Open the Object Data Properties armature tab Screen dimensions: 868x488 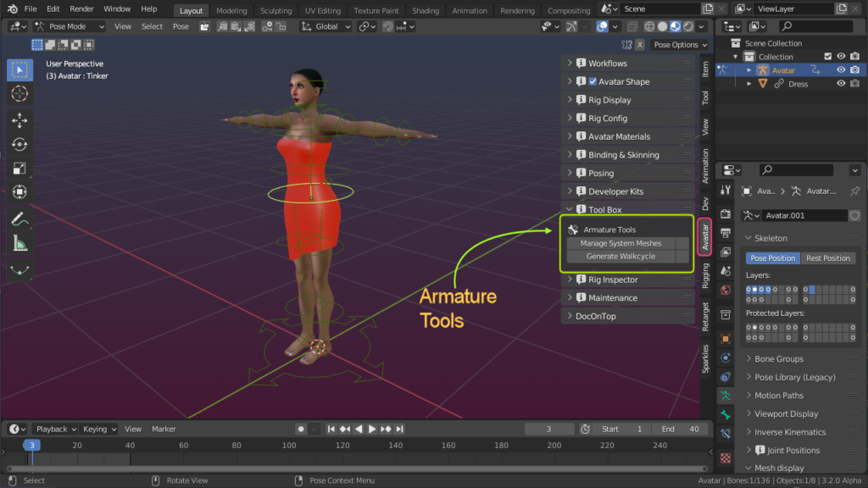(x=726, y=395)
